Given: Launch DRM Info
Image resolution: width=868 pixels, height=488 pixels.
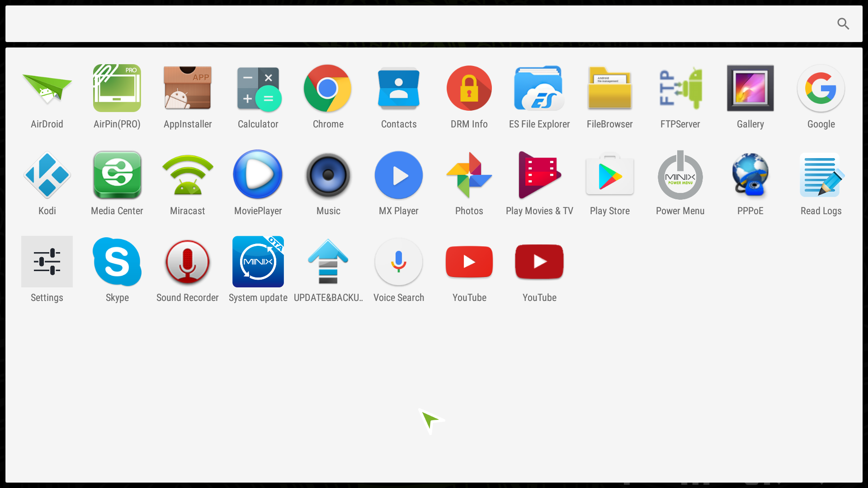Looking at the screenshot, I should 469,89.
